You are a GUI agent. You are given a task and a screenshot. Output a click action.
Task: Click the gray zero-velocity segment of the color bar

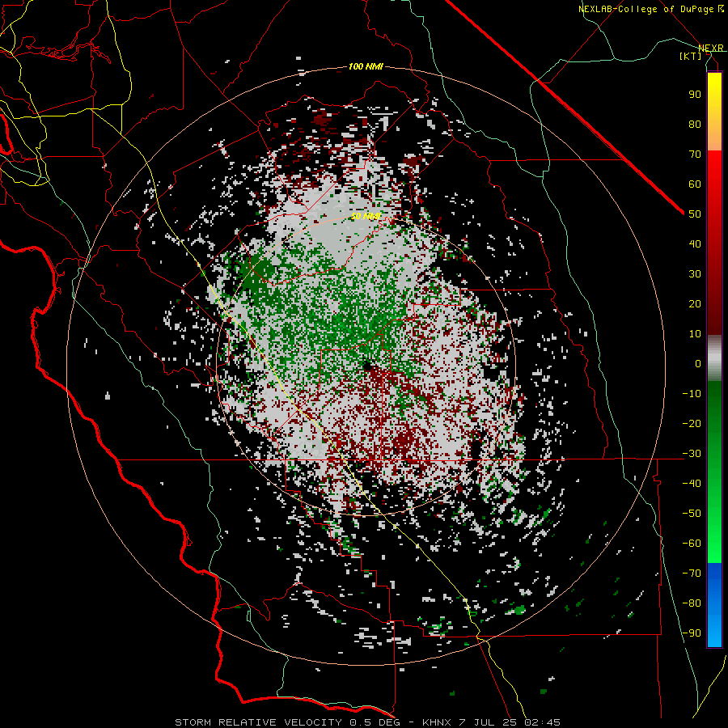[x=714, y=360]
